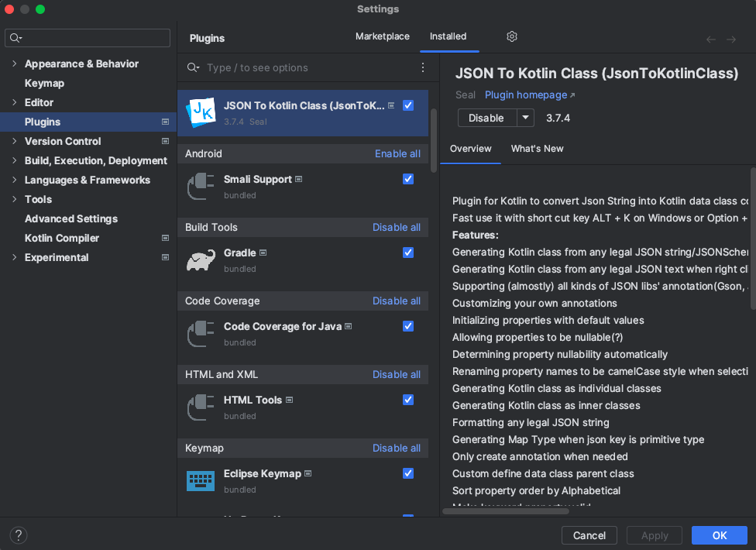Click the Smali Support plug icon
The width and height of the screenshot is (756, 550).
[x=201, y=186]
